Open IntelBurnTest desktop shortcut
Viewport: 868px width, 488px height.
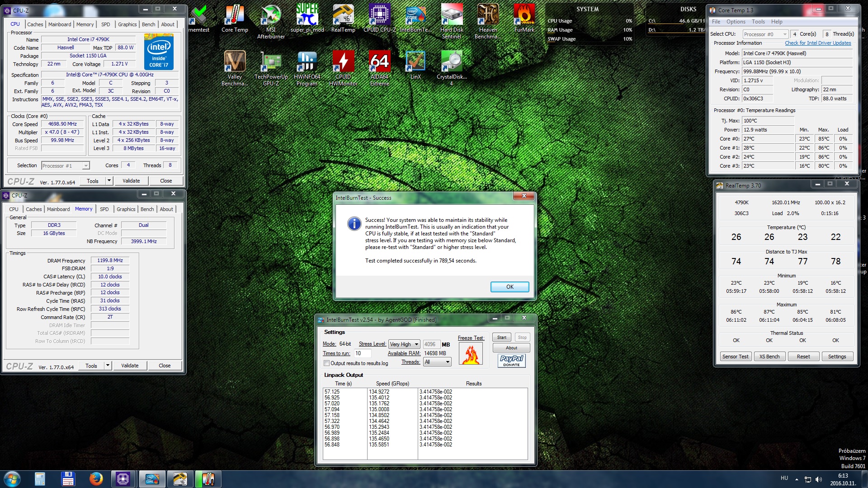[415, 18]
